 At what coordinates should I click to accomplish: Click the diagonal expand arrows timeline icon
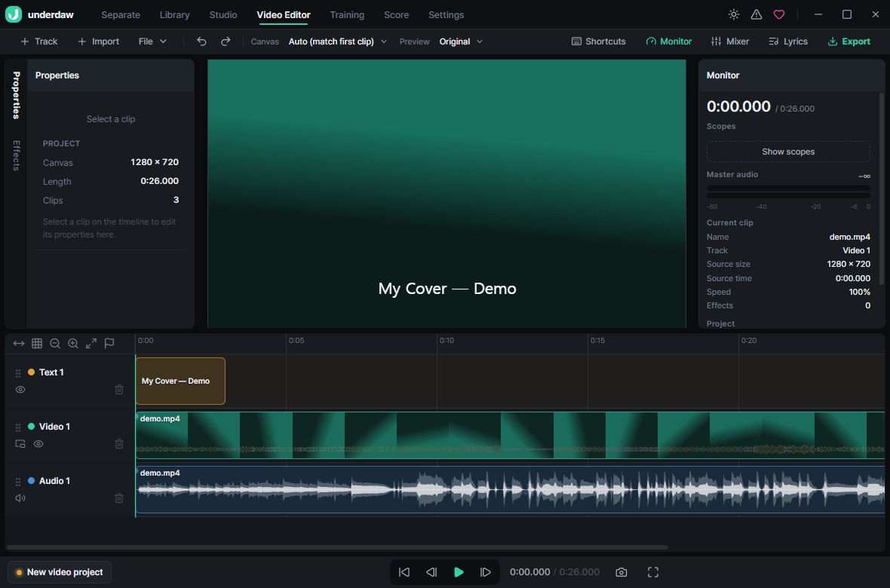tap(91, 344)
